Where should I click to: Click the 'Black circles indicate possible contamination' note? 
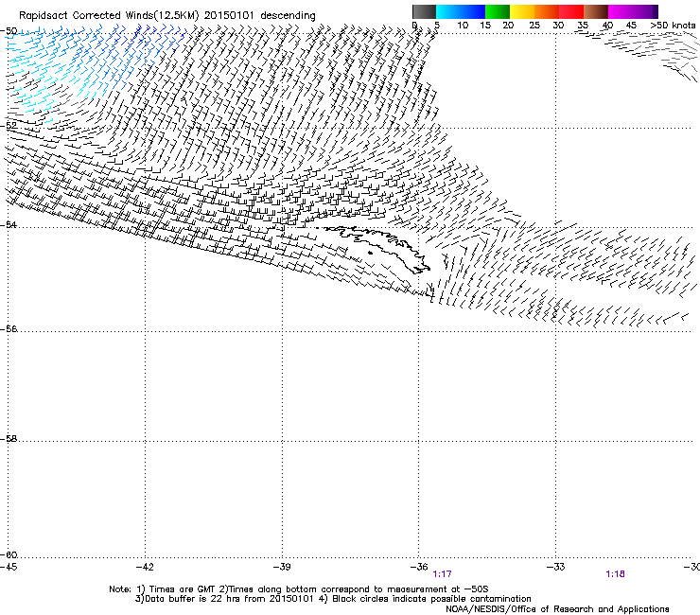431,599
